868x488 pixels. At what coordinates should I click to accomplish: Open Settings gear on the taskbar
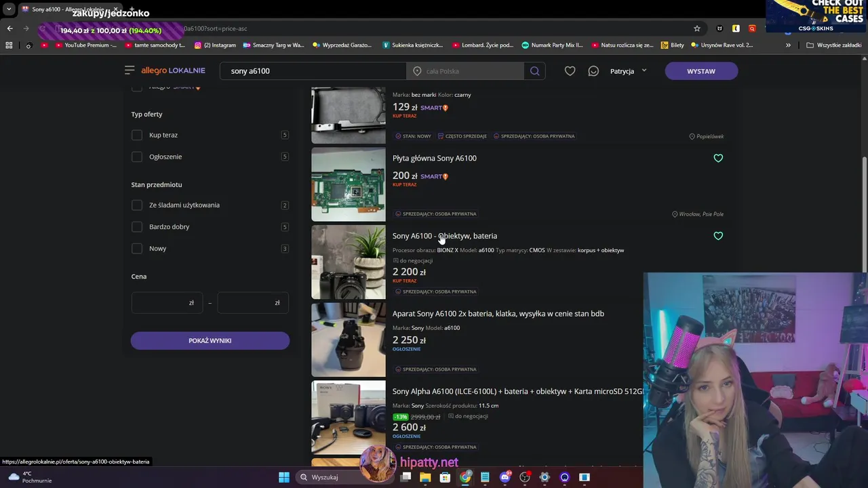tap(545, 477)
